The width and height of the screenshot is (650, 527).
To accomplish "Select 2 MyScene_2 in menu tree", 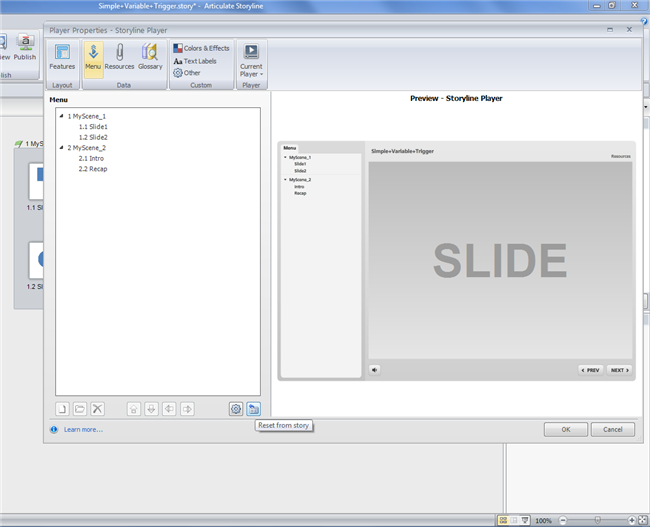I will pyautogui.click(x=87, y=148).
